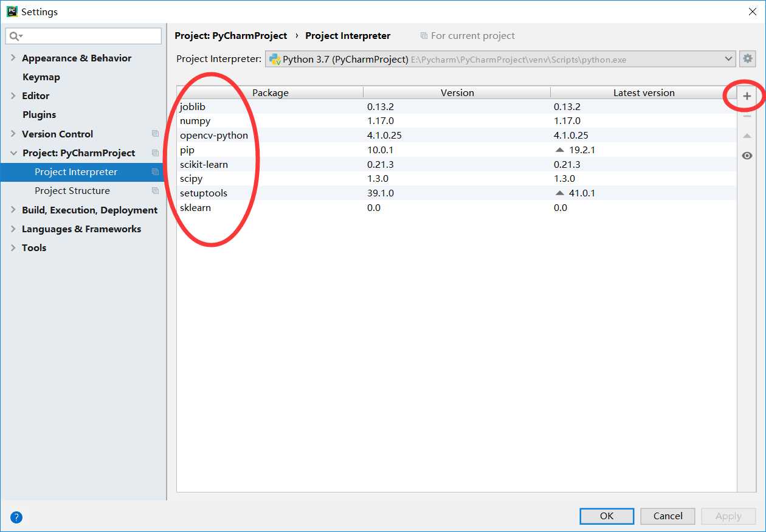The image size is (766, 532).
Task: Select the joblib package row
Action: click(457, 106)
